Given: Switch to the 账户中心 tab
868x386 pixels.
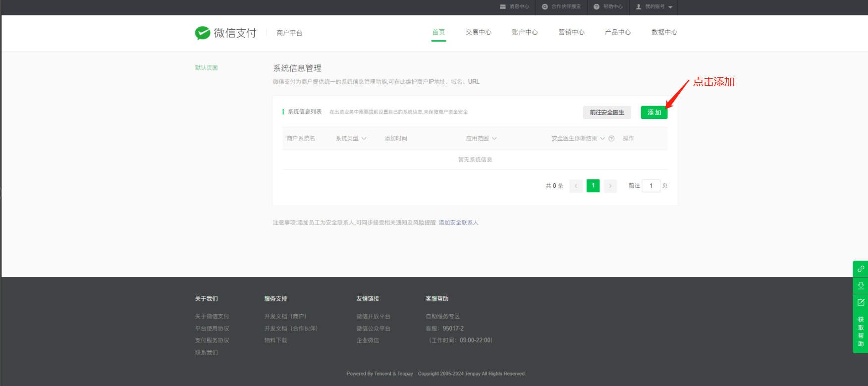Looking at the screenshot, I should pyautogui.click(x=525, y=32).
